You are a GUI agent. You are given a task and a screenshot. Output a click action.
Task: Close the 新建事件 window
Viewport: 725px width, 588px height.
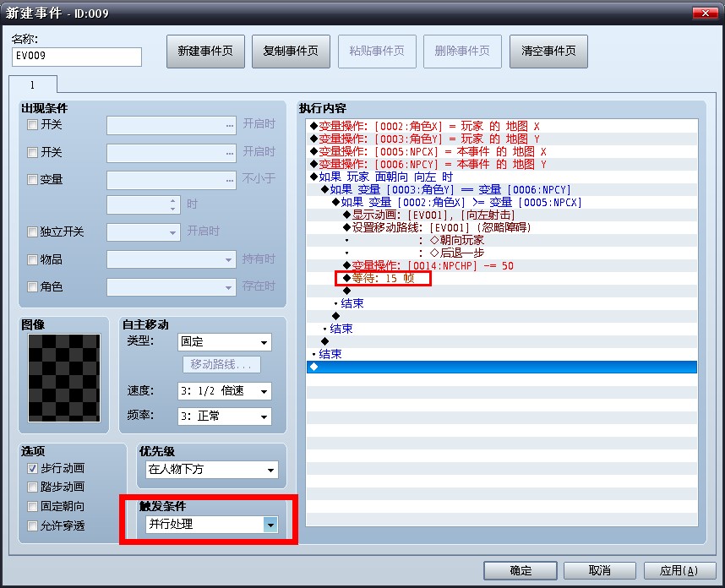(705, 13)
